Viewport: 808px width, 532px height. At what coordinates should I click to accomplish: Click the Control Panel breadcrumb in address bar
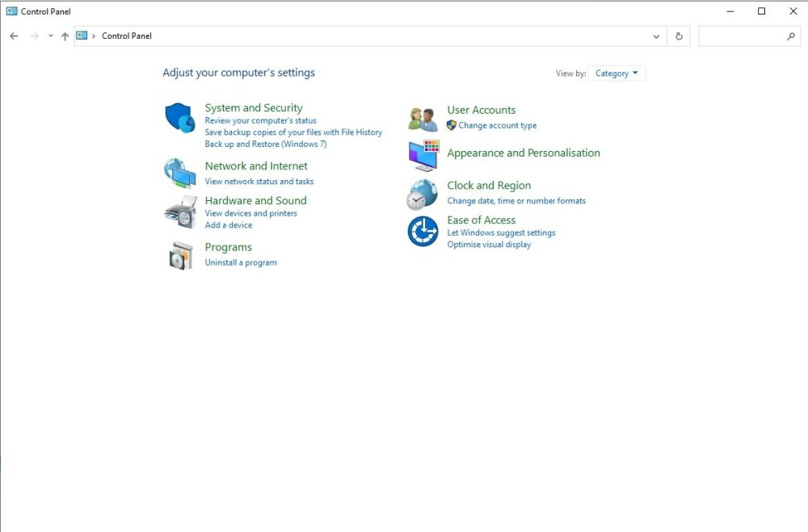[127, 36]
